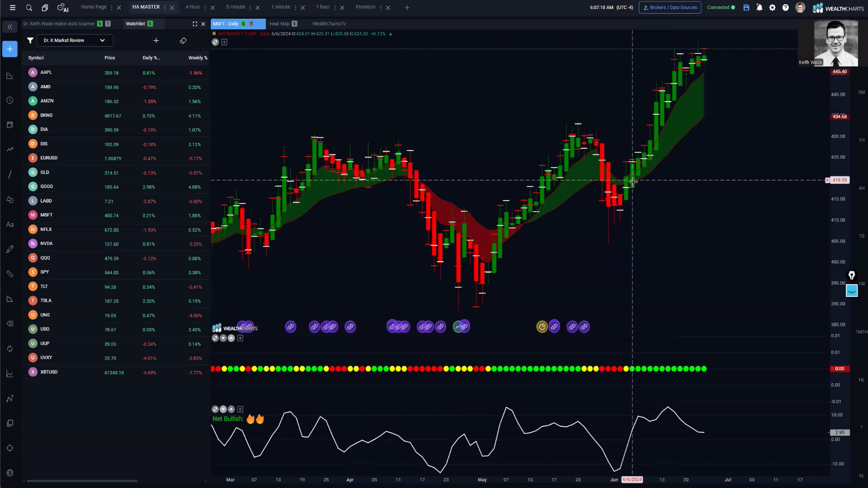
Task: Click the refresh sync icon in left sidebar
Action: click(10, 349)
